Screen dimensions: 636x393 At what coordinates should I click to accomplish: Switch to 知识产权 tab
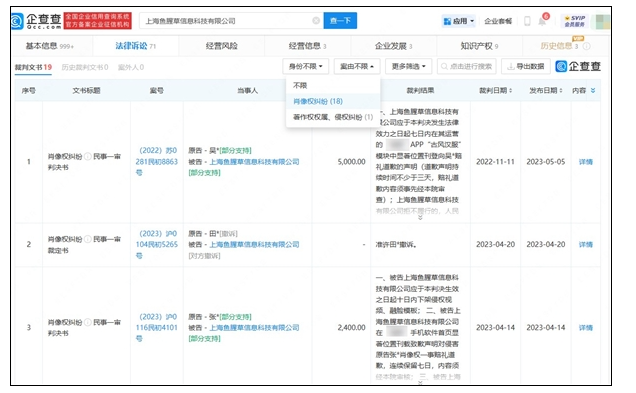pos(479,46)
